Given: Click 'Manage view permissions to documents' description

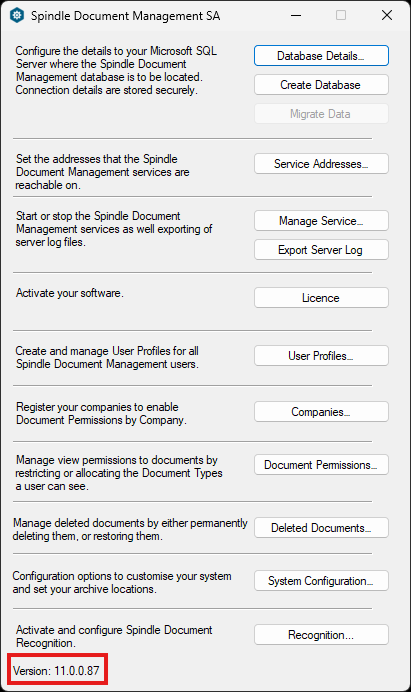Looking at the screenshot, I should 119,473.
